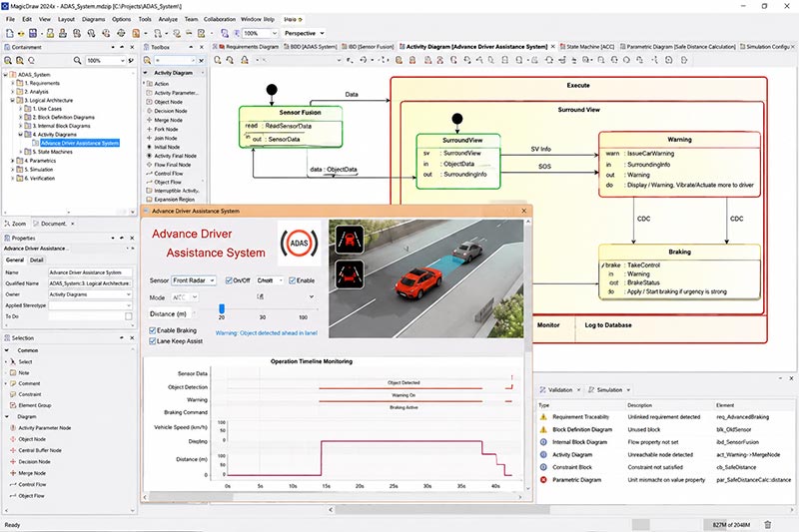Adjust the Distance slider handle

point(222,309)
